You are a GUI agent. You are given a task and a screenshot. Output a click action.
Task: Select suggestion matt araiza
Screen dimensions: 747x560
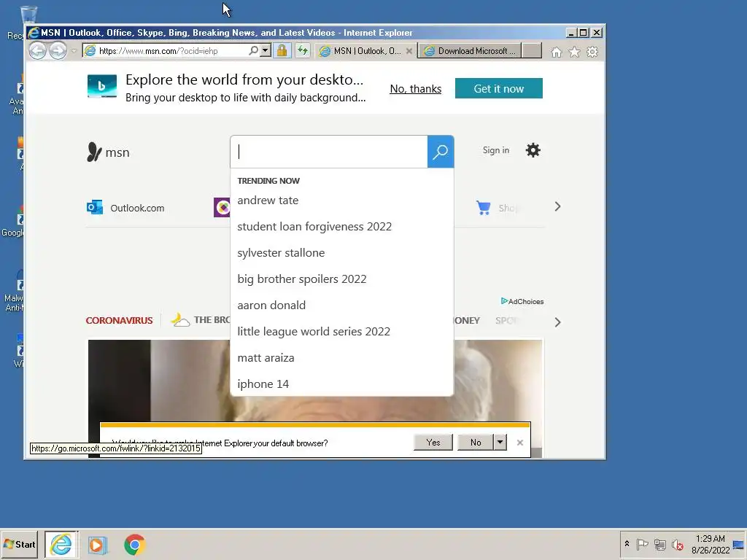(341, 357)
